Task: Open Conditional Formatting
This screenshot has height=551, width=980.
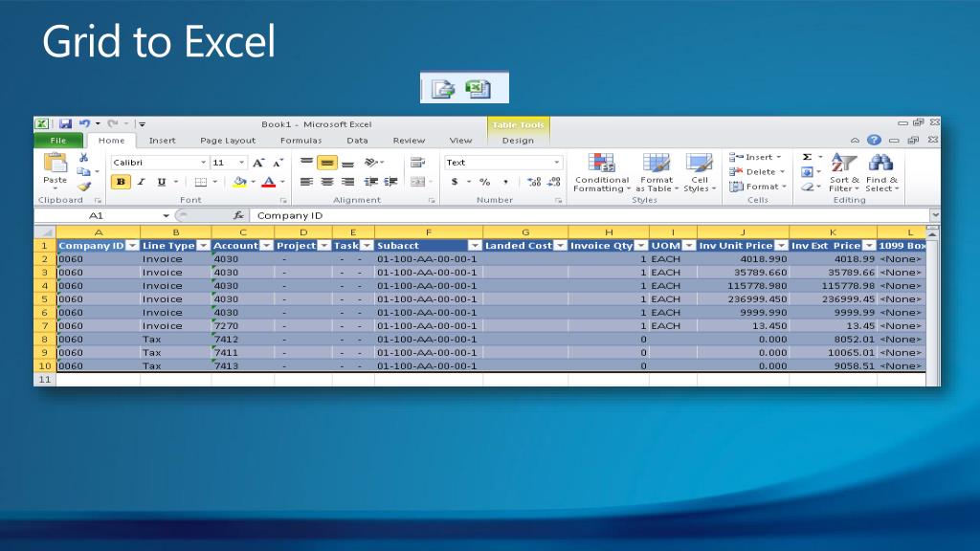Action: pos(602,173)
